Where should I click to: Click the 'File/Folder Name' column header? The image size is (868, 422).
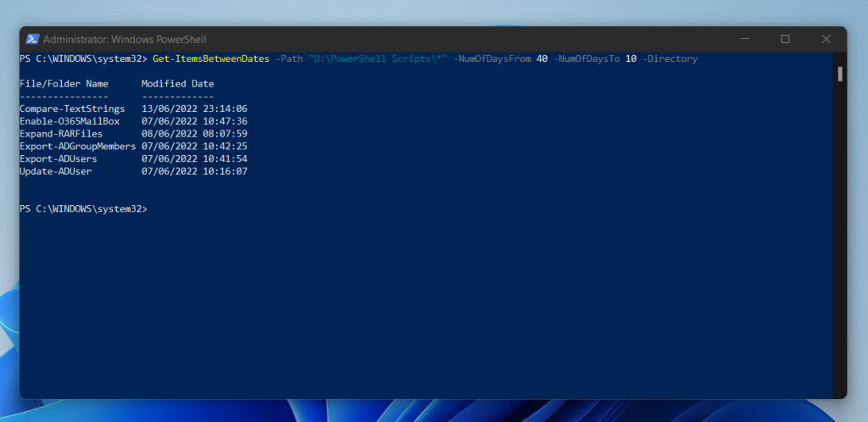click(64, 84)
